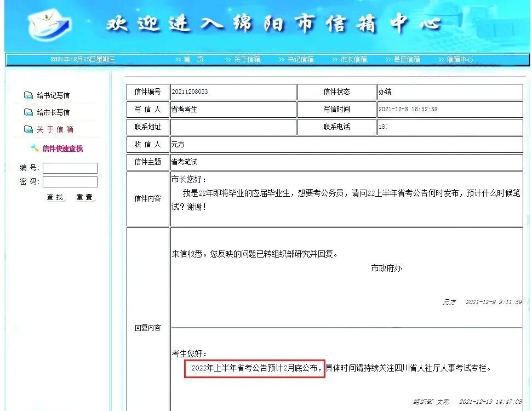Click the 信件内容 label cell
Viewport: 532px width, 411px height.
[147, 199]
